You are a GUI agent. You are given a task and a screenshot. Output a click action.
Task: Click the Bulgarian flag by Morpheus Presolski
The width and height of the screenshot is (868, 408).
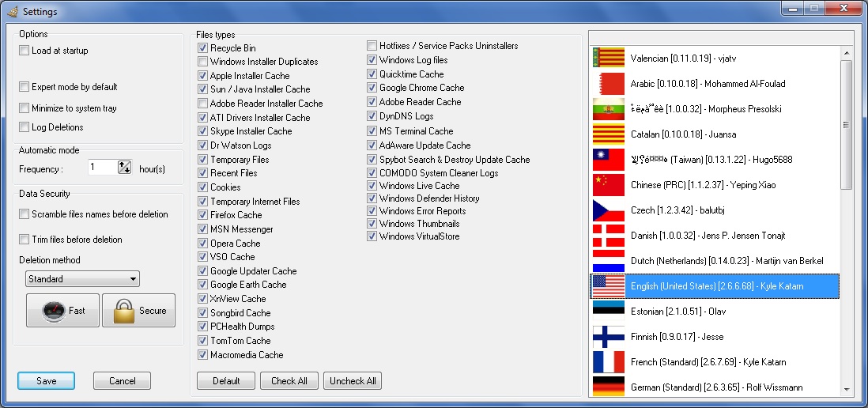pos(609,109)
